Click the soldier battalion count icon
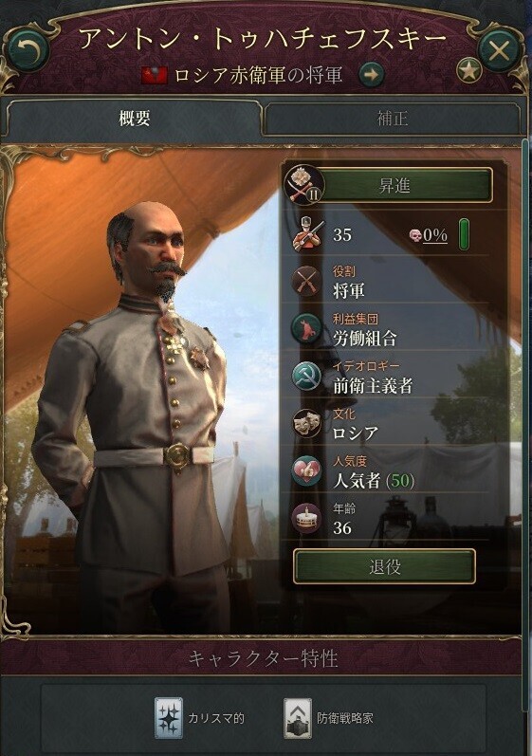This screenshot has height=756, width=532. [307, 235]
